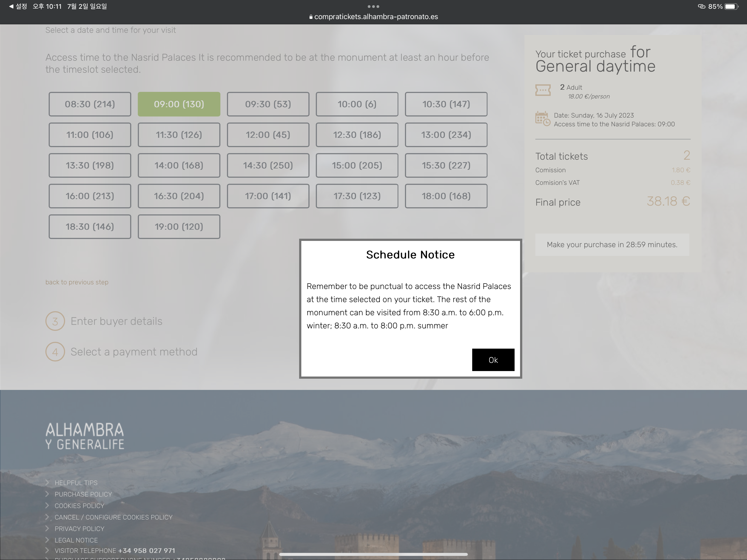Choose the 19:00 (120) time slot
Viewport: 747px width, 560px height.
pos(179,227)
